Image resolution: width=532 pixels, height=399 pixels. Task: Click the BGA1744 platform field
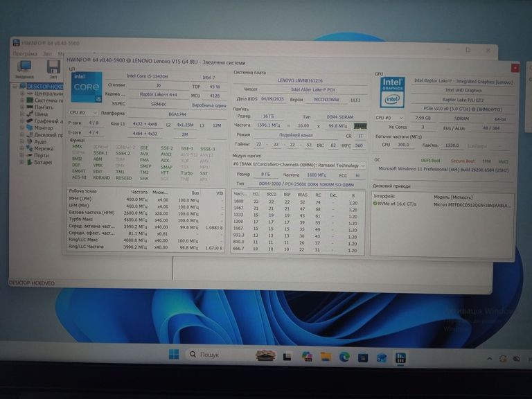[177, 114]
